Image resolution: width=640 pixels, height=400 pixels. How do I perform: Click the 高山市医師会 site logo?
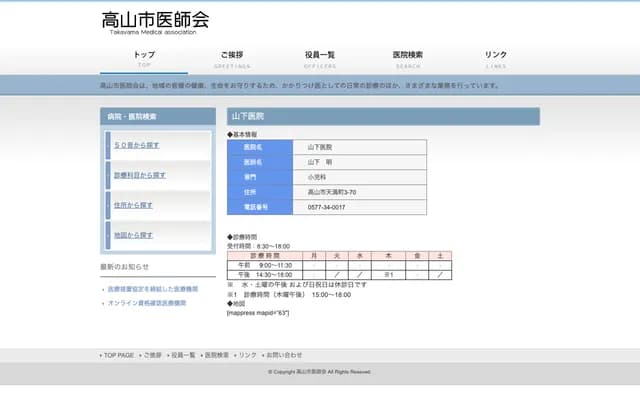pos(155,21)
